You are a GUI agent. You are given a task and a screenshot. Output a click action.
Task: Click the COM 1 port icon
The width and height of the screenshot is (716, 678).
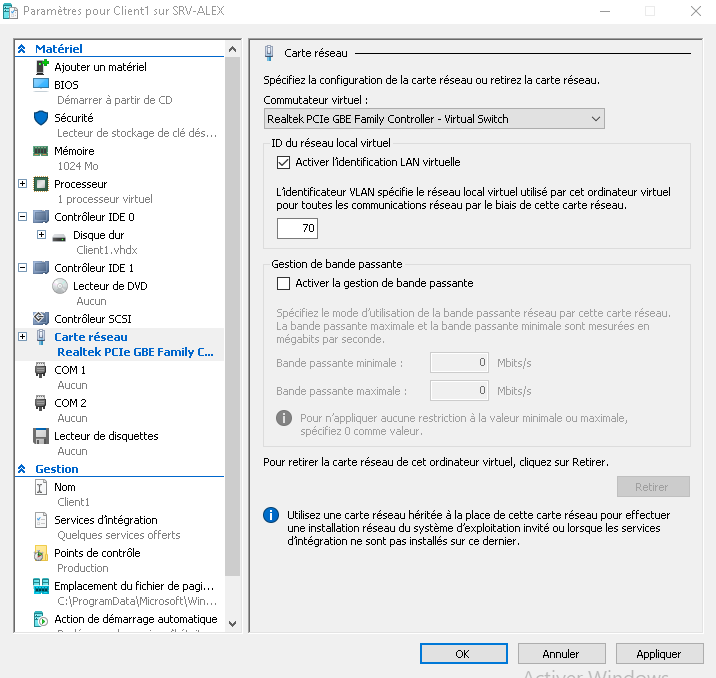[x=41, y=370]
